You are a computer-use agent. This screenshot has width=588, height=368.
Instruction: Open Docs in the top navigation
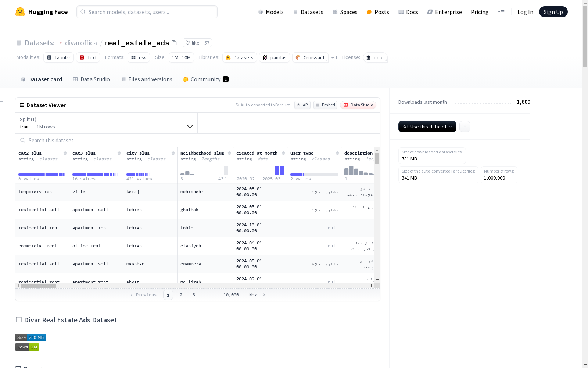tap(408, 12)
